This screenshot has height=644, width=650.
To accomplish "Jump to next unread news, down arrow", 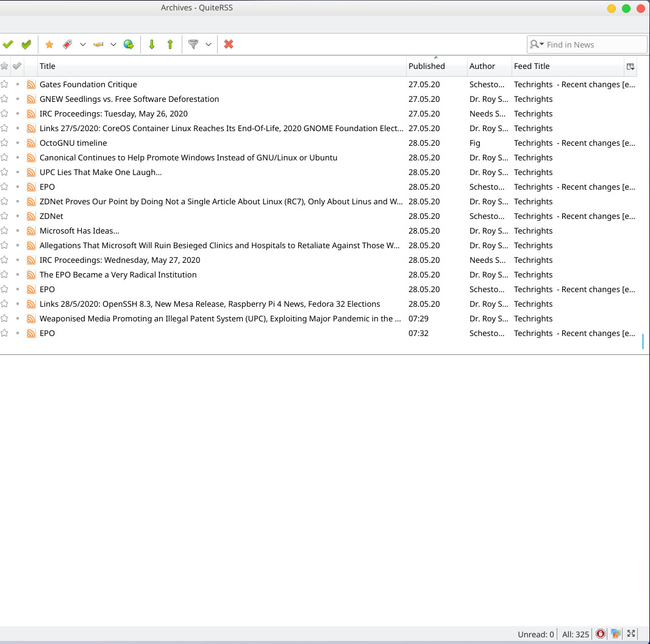I will (152, 45).
